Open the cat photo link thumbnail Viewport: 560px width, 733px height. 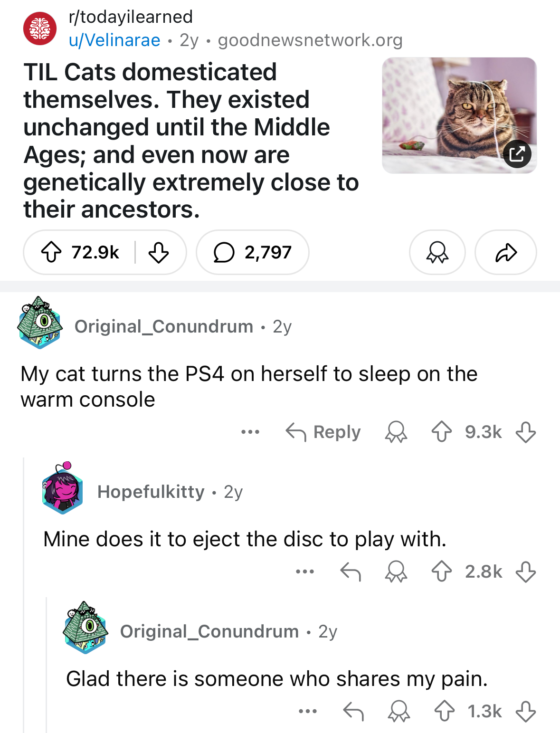[459, 115]
